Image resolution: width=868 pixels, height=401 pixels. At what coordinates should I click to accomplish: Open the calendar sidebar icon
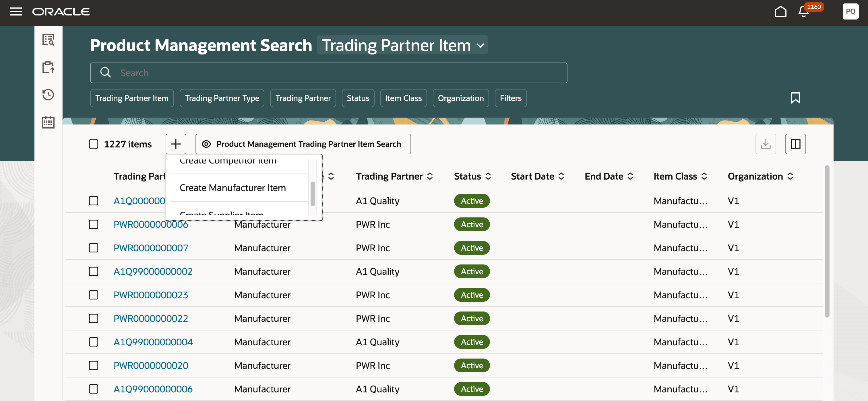pos(48,122)
